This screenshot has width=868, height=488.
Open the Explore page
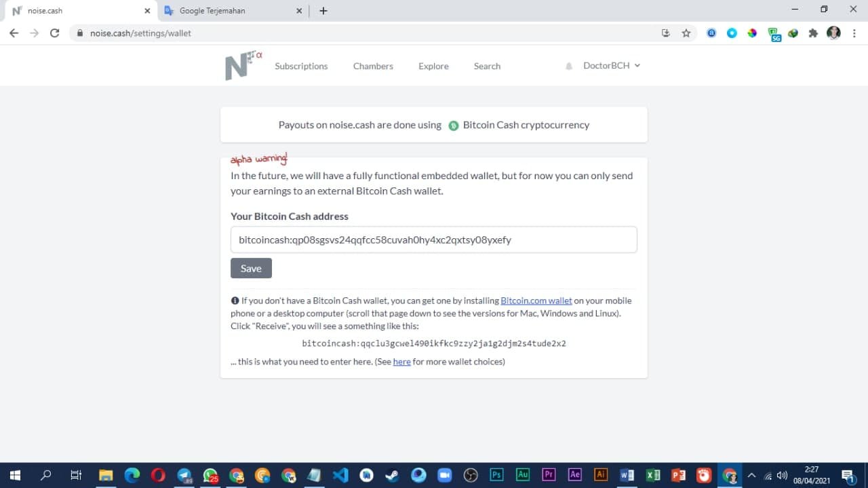433,66
